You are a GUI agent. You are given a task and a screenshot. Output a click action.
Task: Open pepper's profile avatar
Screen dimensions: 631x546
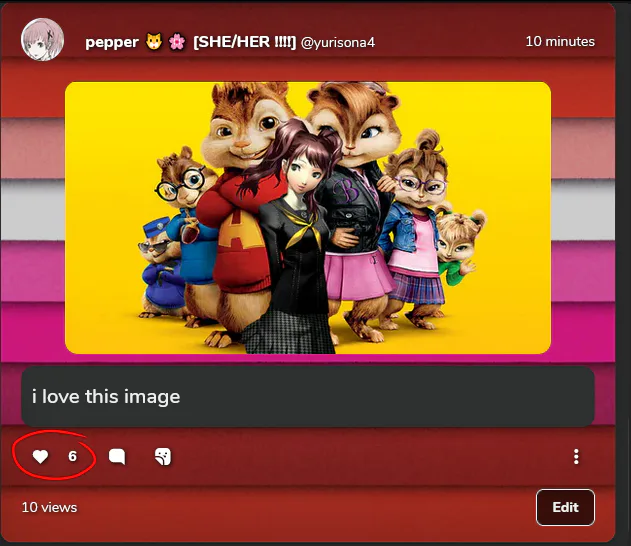point(42,39)
